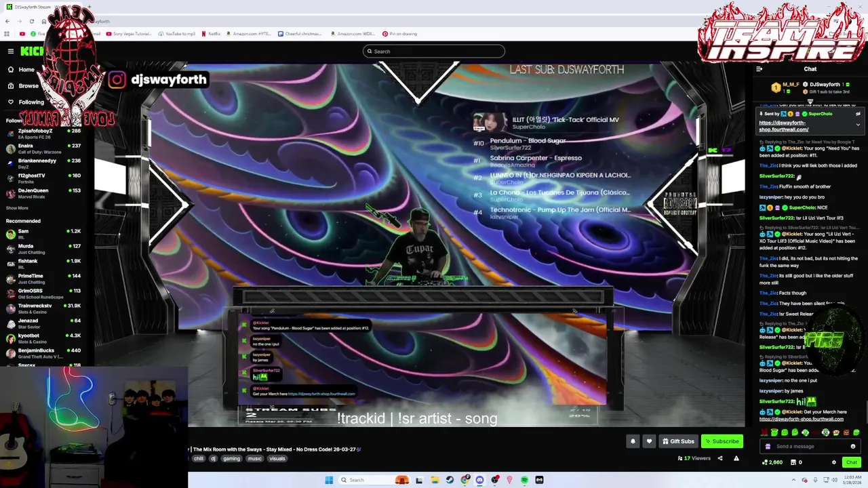868x488 pixels.
Task: Open Windows Start menu
Action: pos(329,480)
